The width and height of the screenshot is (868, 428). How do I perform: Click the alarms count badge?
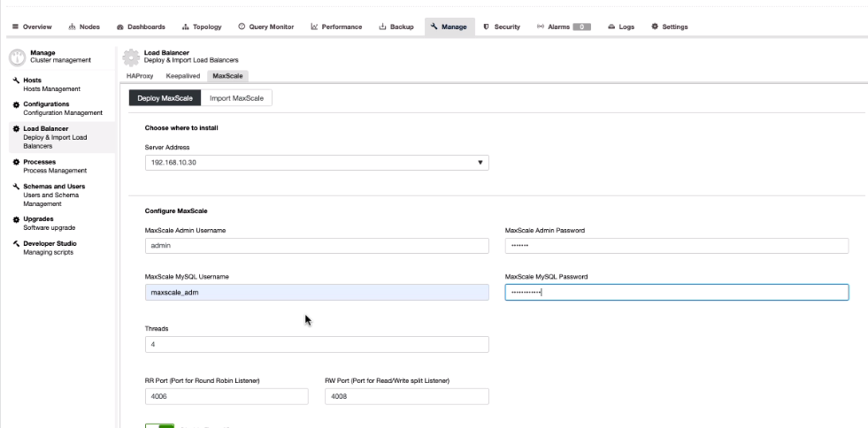582,27
